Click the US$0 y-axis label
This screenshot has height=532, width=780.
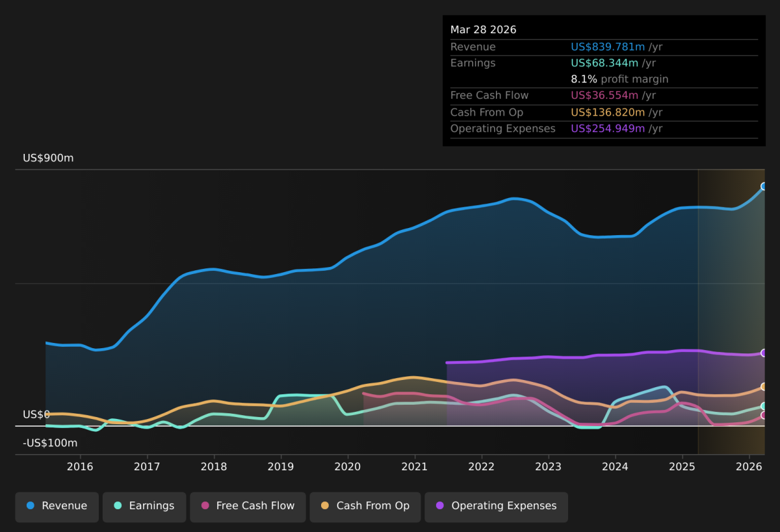tap(36, 414)
